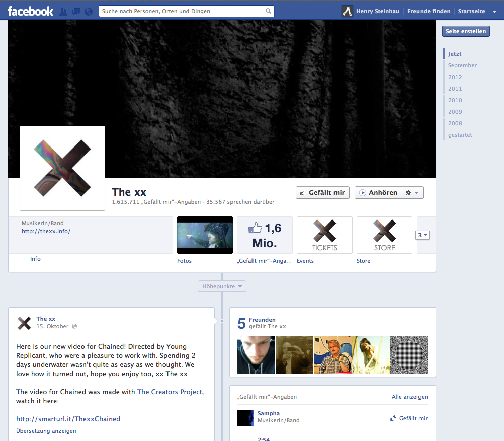Click the globe privacy icon beside 15. Oktober
The width and height of the screenshot is (504, 441).
[74, 326]
